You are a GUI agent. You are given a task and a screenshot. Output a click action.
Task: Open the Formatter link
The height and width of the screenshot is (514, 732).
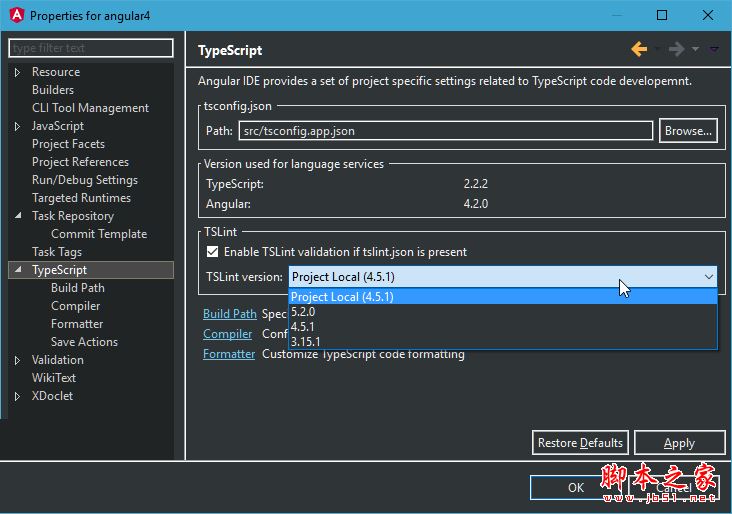click(229, 354)
